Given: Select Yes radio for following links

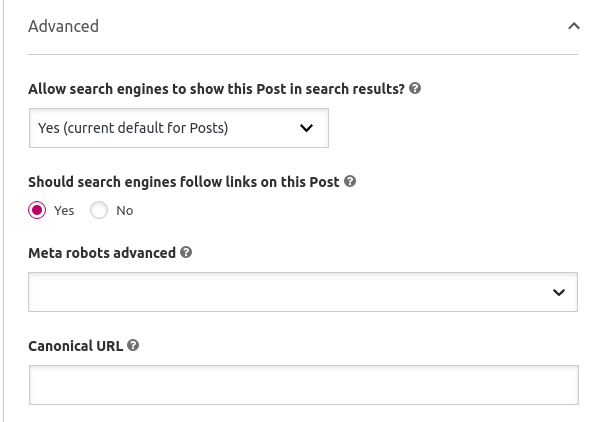Looking at the screenshot, I should 37,210.
